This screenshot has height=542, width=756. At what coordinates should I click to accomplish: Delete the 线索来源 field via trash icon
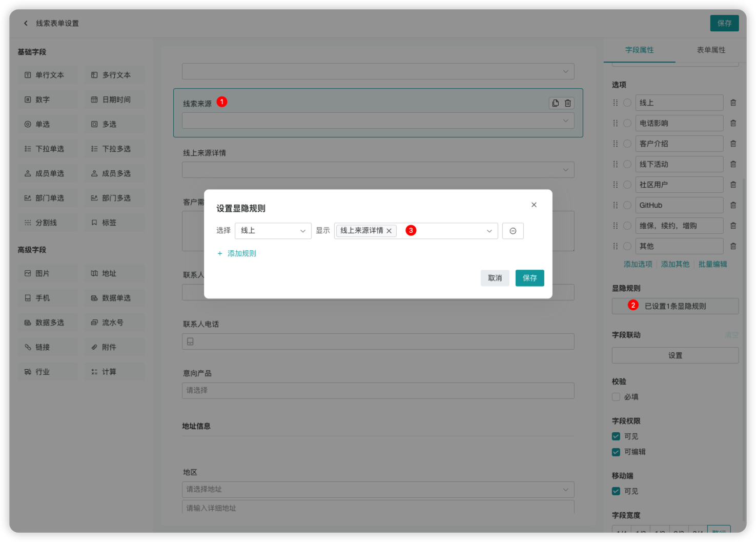pyautogui.click(x=568, y=103)
